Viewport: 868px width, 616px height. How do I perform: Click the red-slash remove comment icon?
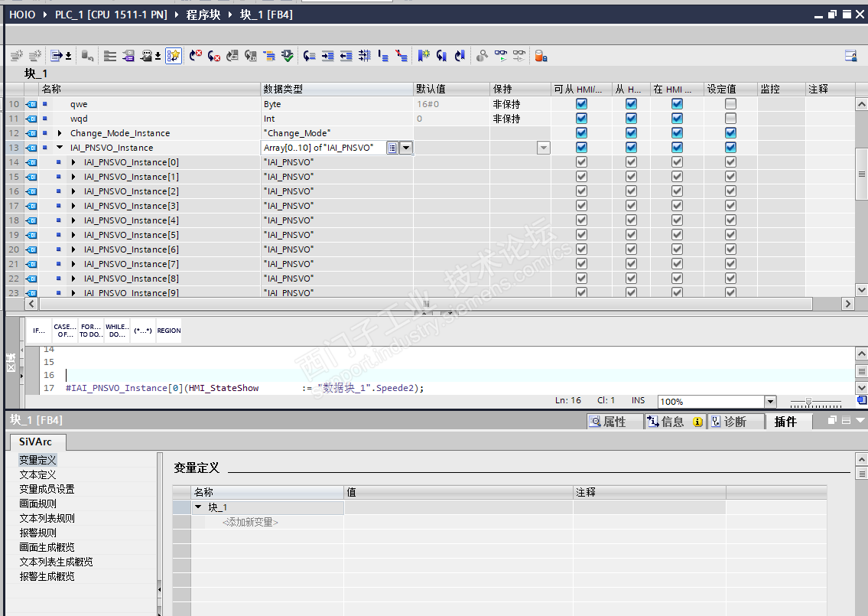401,55
